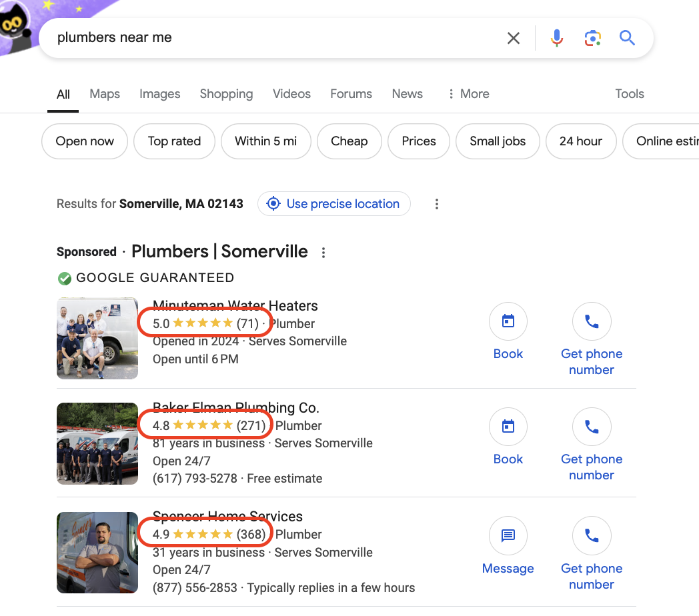Click Use precise location button
The image size is (699, 616).
pos(334,204)
